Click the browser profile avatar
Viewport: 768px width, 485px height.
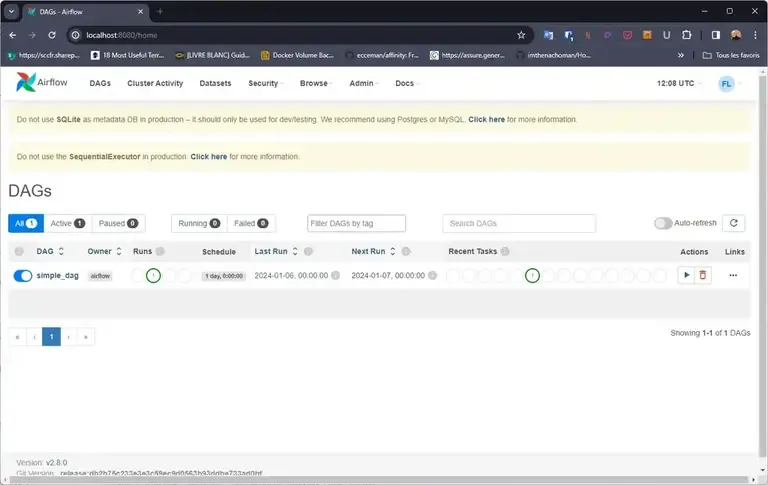(736, 35)
